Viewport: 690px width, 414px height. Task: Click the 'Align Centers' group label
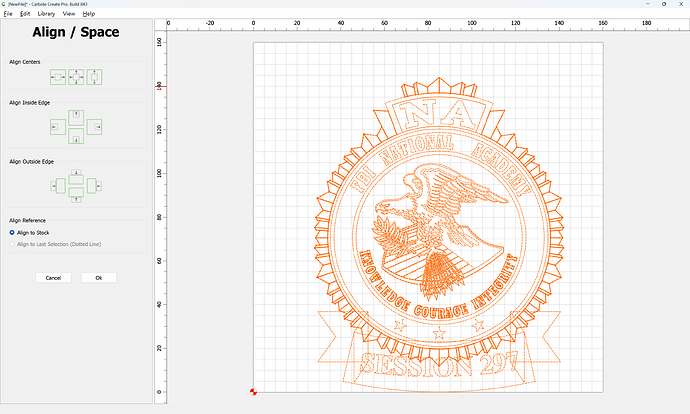25,62
